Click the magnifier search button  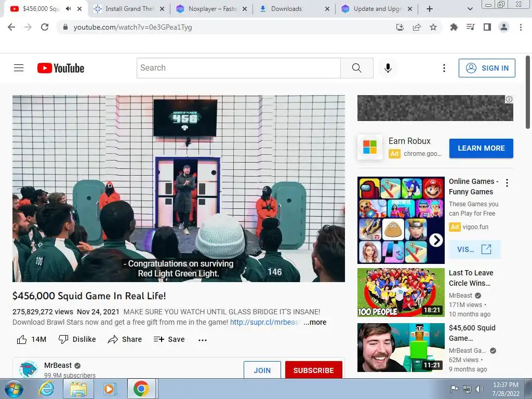click(356, 68)
